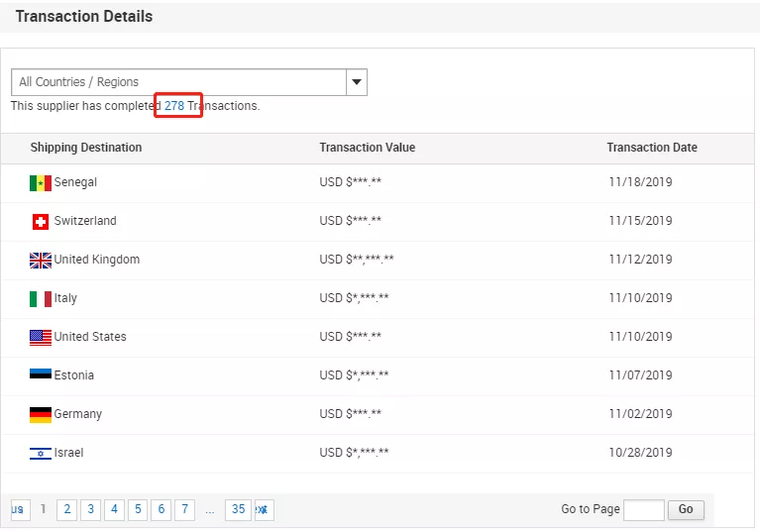Focus the Go to Page input field
This screenshot has width=760, height=532.
[643, 510]
